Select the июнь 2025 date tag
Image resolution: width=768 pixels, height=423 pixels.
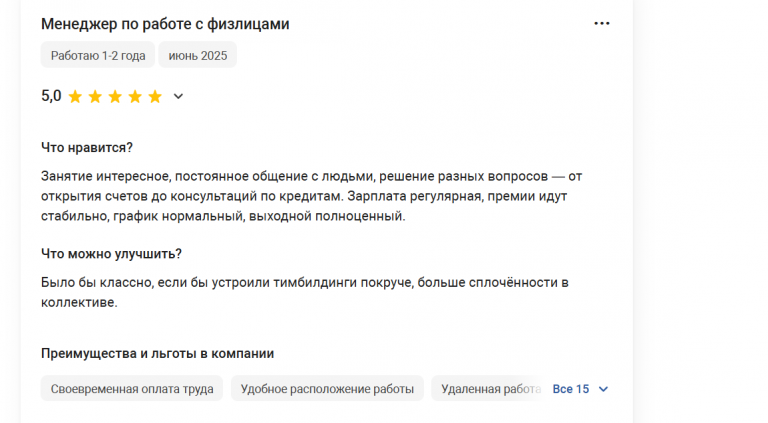click(197, 55)
